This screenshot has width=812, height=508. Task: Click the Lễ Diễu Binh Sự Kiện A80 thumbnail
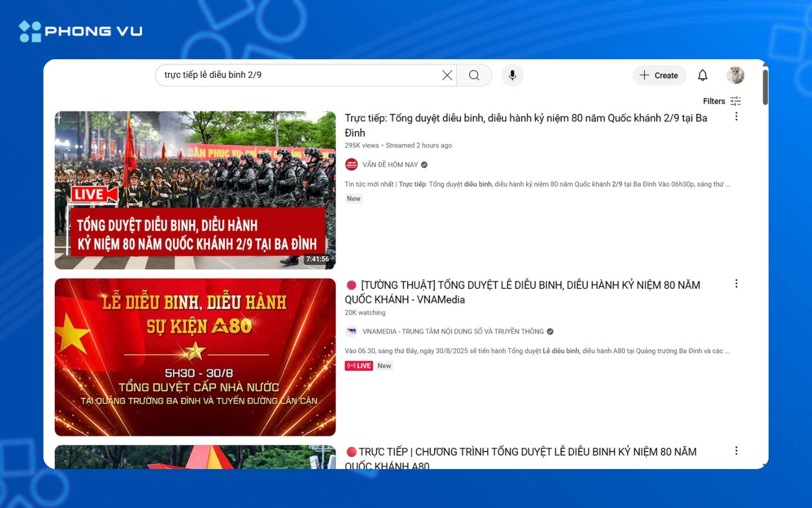(195, 357)
